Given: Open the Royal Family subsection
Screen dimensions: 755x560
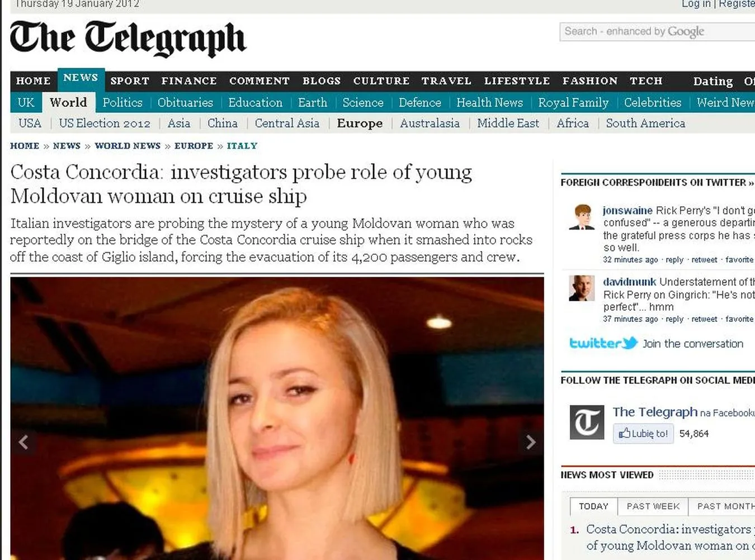Looking at the screenshot, I should tap(573, 103).
